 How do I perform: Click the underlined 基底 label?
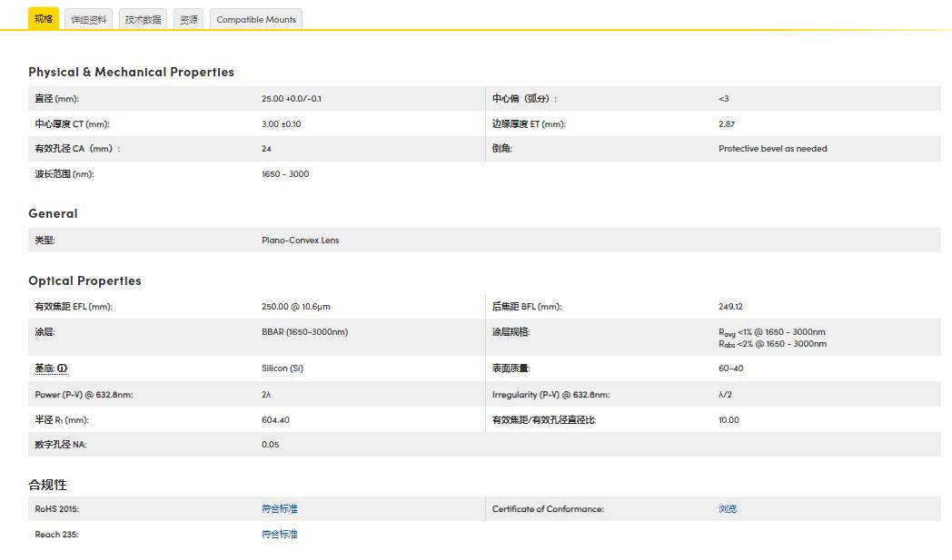(44, 368)
